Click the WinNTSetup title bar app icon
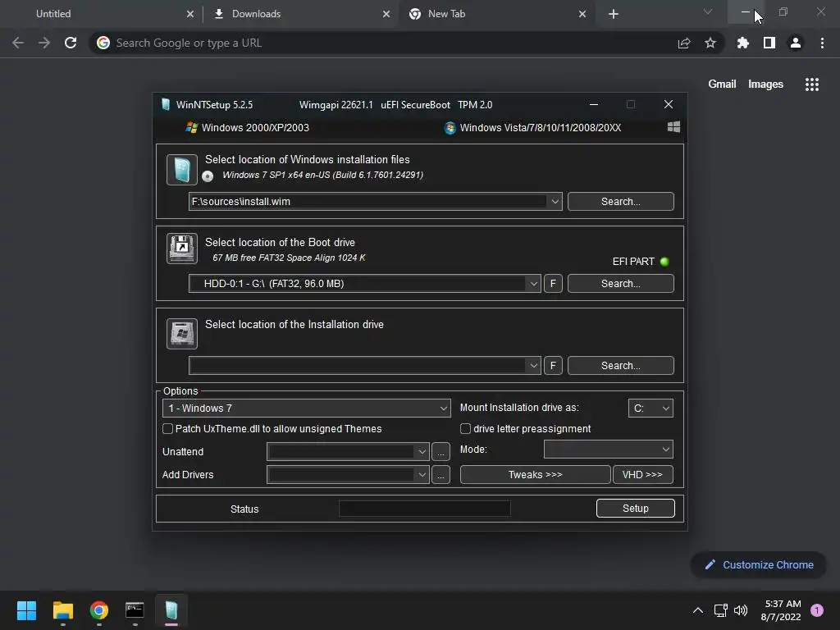This screenshot has width=840, height=630. [166, 104]
